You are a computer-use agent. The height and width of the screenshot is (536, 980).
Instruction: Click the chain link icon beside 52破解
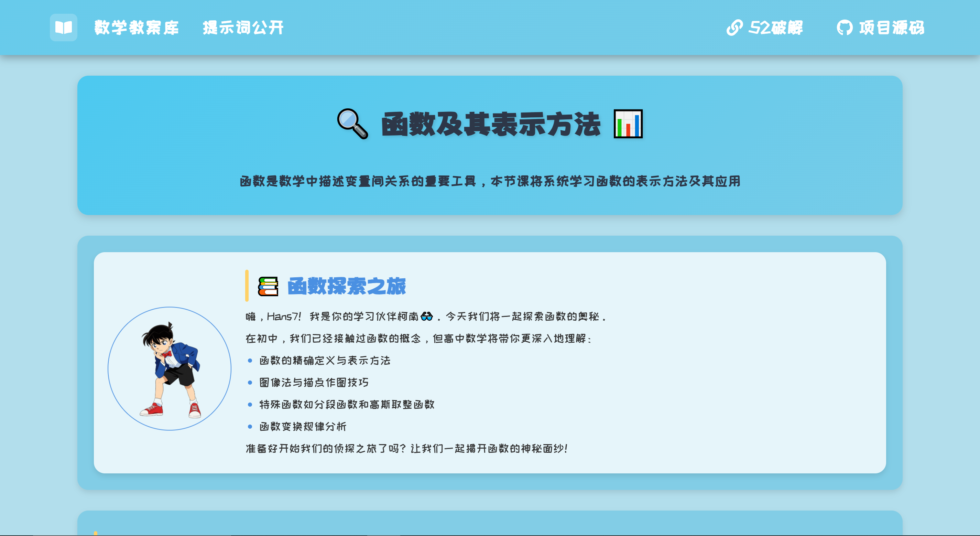point(734,28)
